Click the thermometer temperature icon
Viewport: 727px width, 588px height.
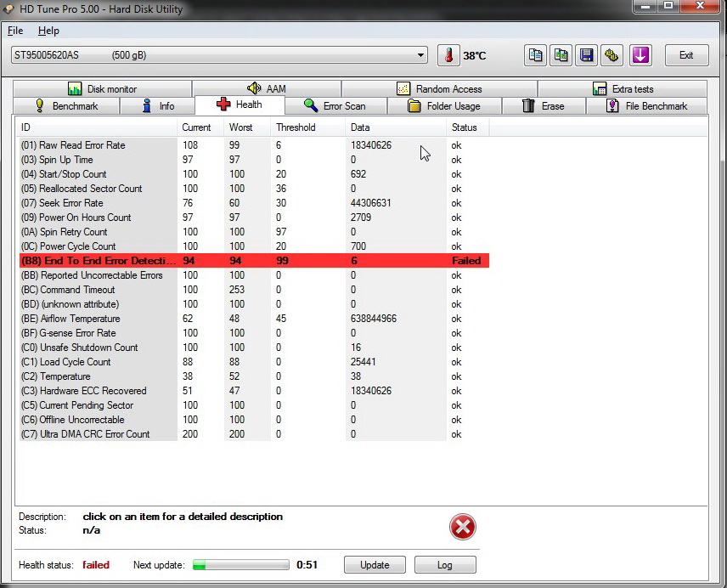[448, 55]
